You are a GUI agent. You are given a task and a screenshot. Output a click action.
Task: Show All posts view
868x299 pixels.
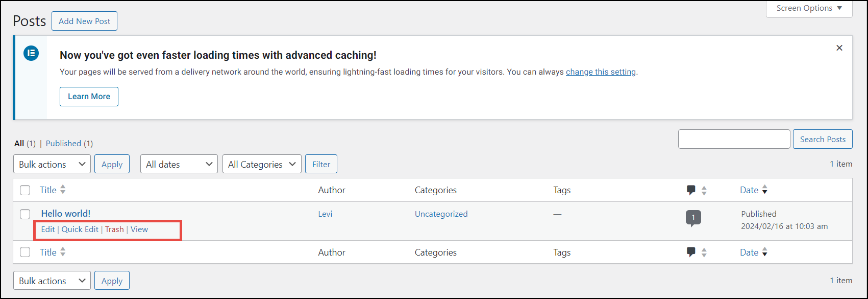19,144
